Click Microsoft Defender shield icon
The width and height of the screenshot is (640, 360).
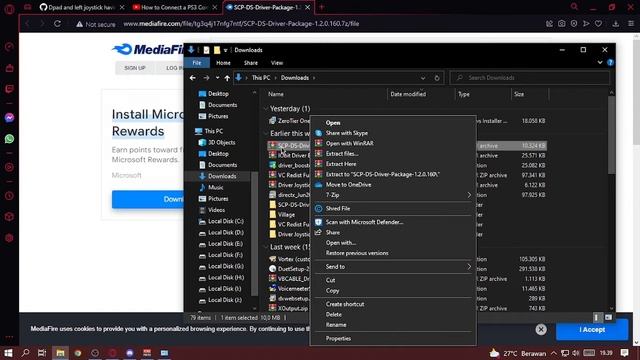pyautogui.click(x=318, y=222)
